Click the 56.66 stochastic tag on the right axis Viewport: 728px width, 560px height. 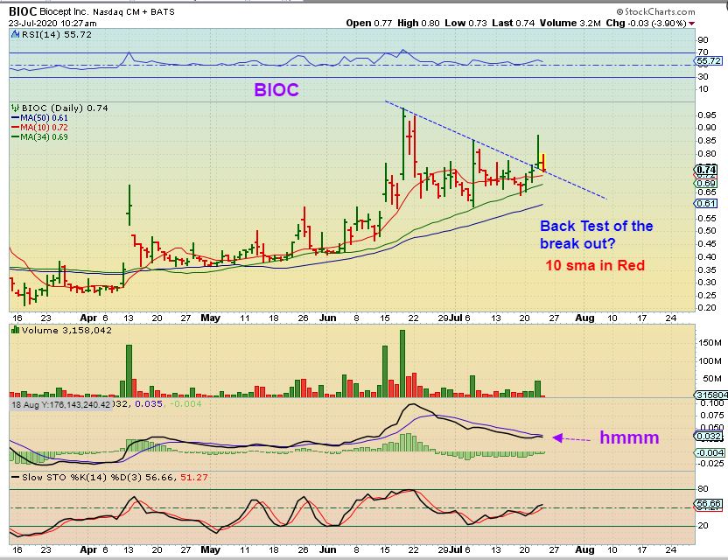(709, 504)
